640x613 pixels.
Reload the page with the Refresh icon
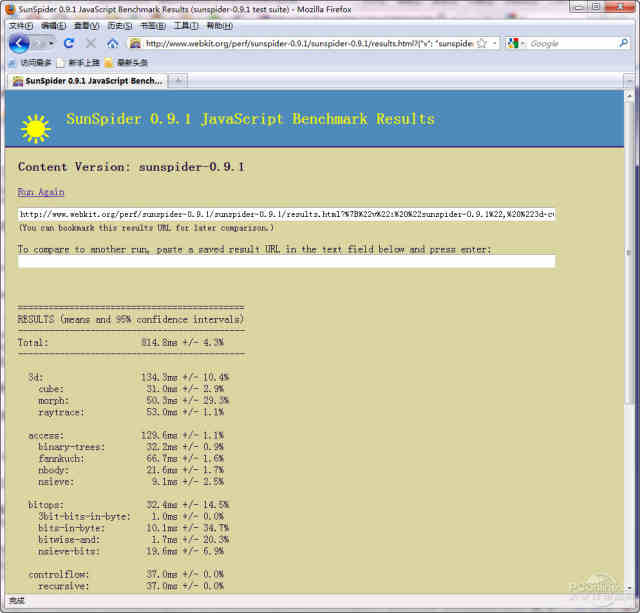pyautogui.click(x=69, y=43)
